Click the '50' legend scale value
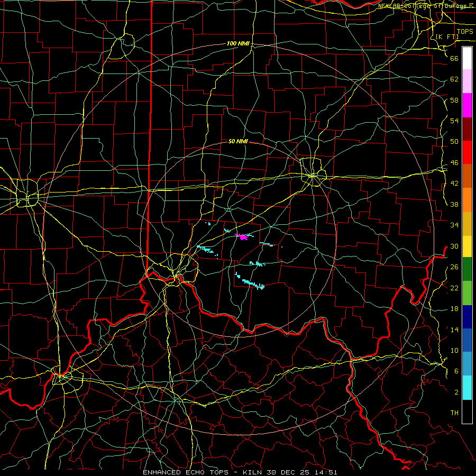 tap(454, 141)
